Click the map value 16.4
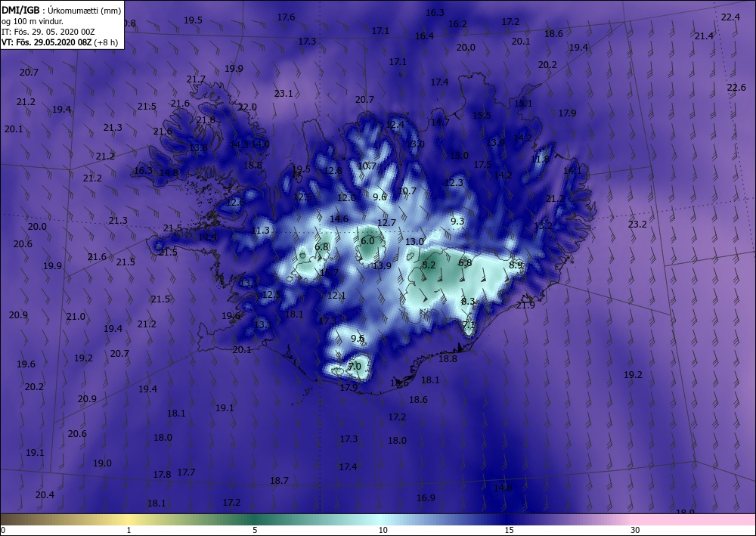756x536 pixels. [x=424, y=36]
